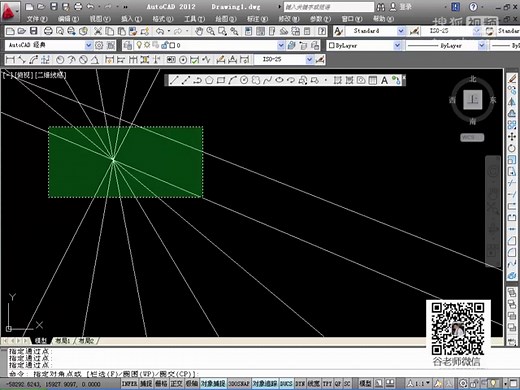Image resolution: width=520 pixels, height=390 pixels.
Task: Click the Help question mark toolbar icon
Action: coord(322,32)
